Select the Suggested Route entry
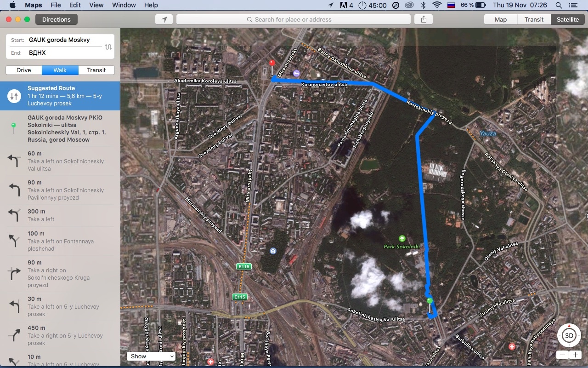This screenshot has width=588, height=368. [x=60, y=96]
